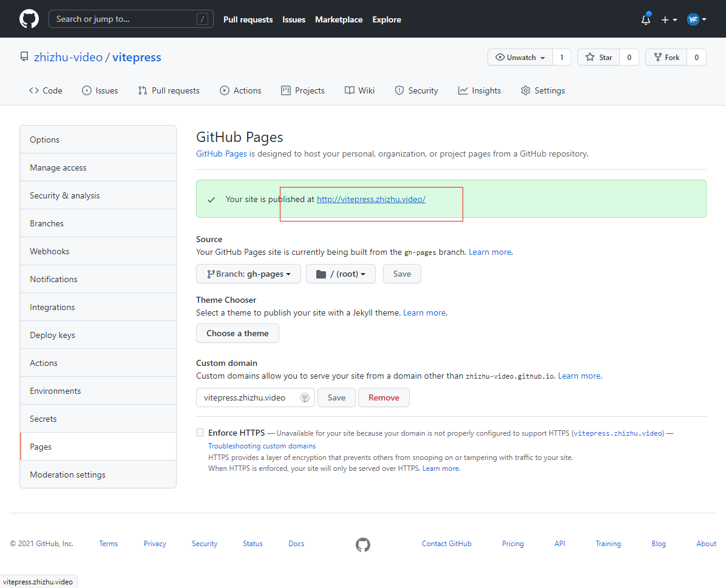Click the slash shortcut icon in search box
The image size is (726, 588).
click(202, 19)
